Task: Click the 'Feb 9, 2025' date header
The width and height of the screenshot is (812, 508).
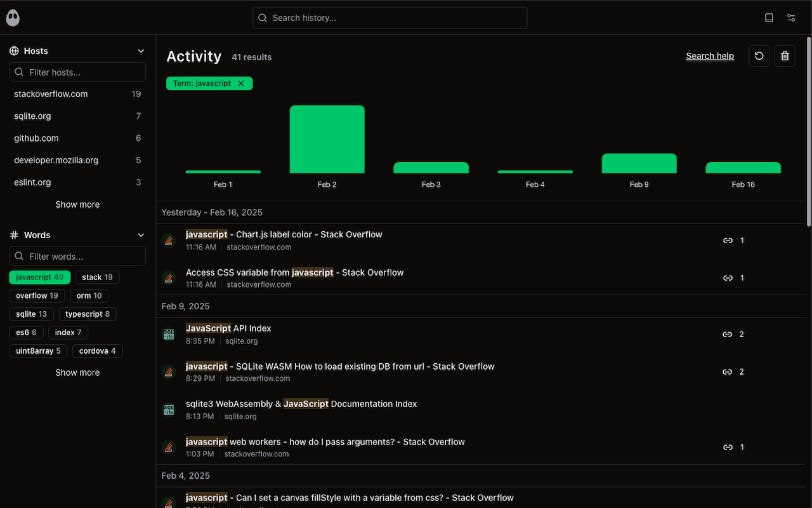Action: pos(185,306)
